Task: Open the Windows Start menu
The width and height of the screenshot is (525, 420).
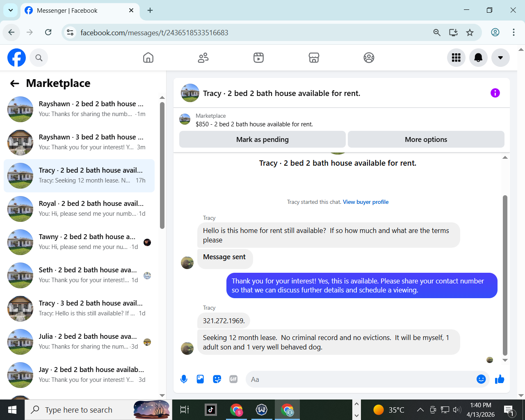Action: click(12, 410)
